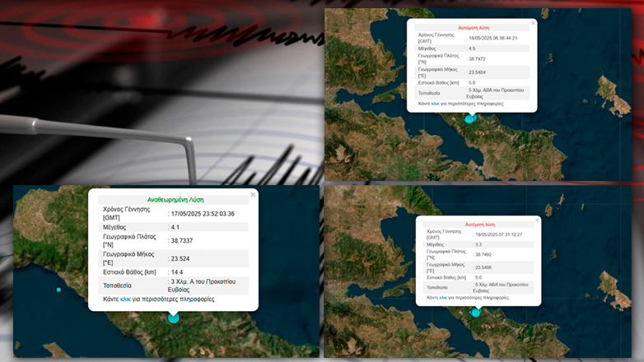Click the timestamp 18/05/2025 07:31:12.27

point(505,234)
